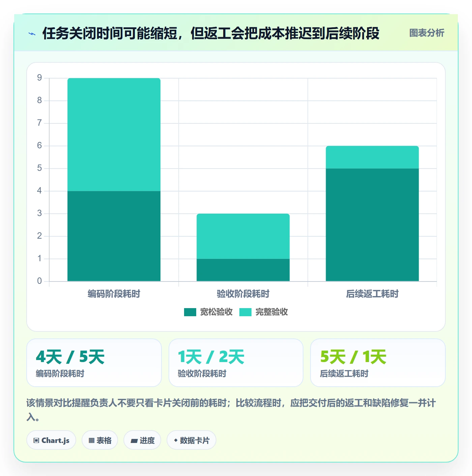Click 验收阶段耗时 caption under 1天 / 2天
The height and width of the screenshot is (476, 472).
point(202,374)
